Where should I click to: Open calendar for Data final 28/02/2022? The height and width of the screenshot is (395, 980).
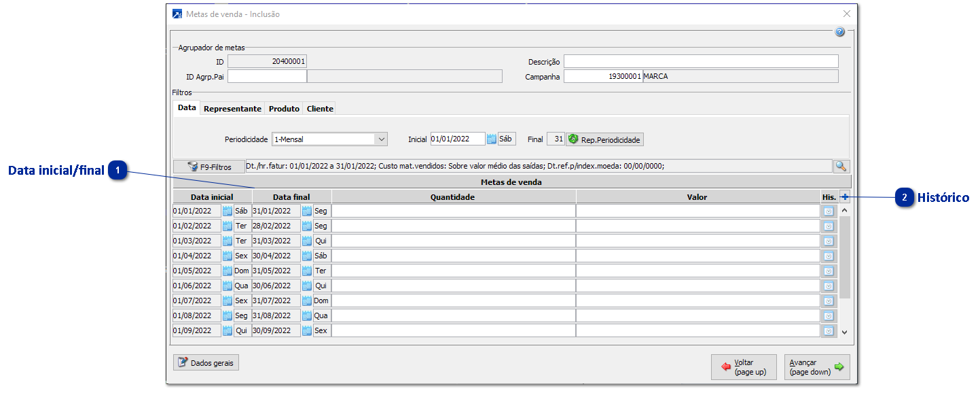coord(307,226)
